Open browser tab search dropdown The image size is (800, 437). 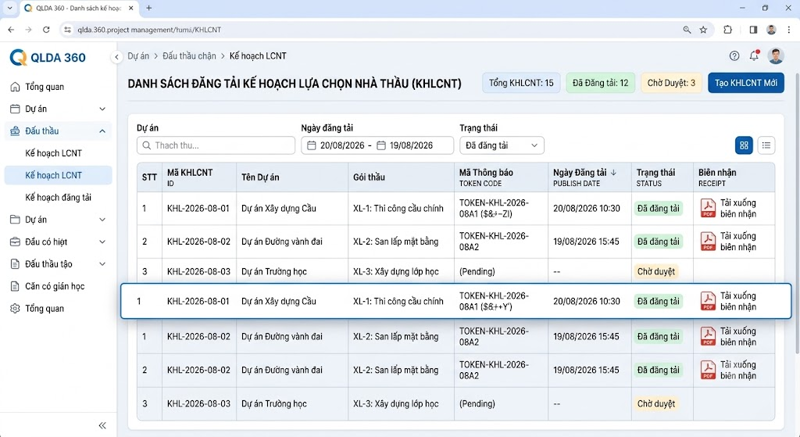point(9,8)
